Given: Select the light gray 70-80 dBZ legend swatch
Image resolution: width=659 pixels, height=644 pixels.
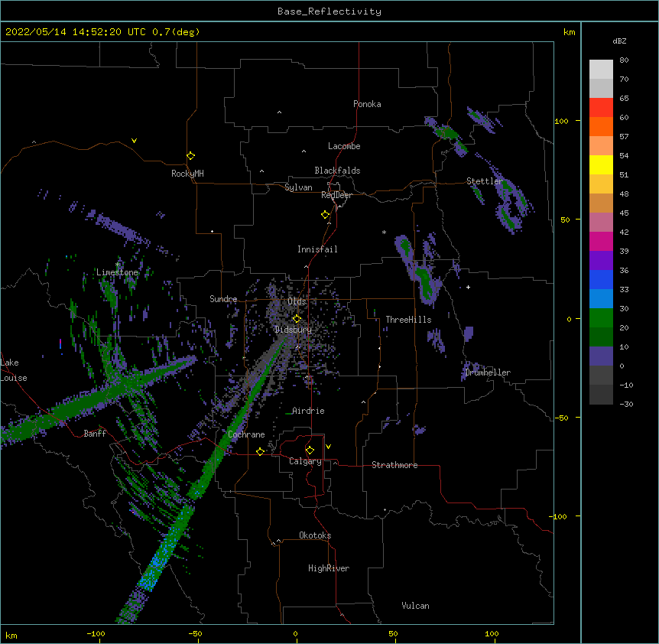Looking at the screenshot, I should point(601,70).
